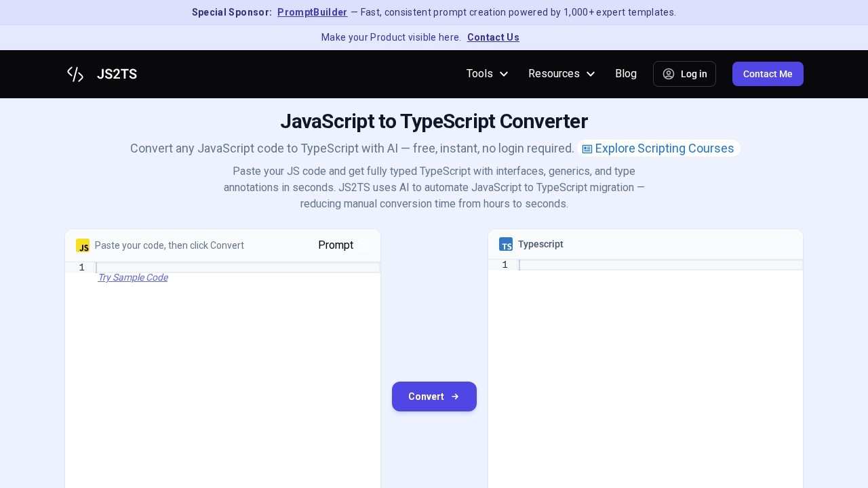This screenshot has height=488, width=868.
Task: Click the Contact Us link
Action: coord(493,37)
